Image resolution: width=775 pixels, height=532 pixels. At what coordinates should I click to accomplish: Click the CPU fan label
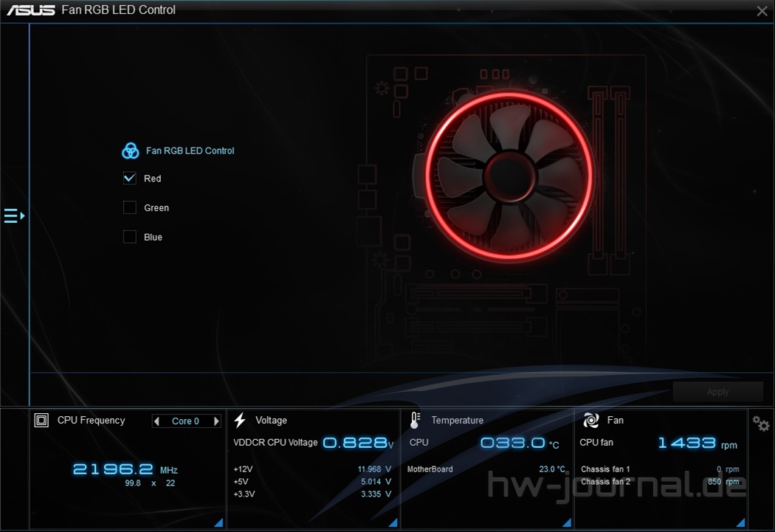pos(596,443)
